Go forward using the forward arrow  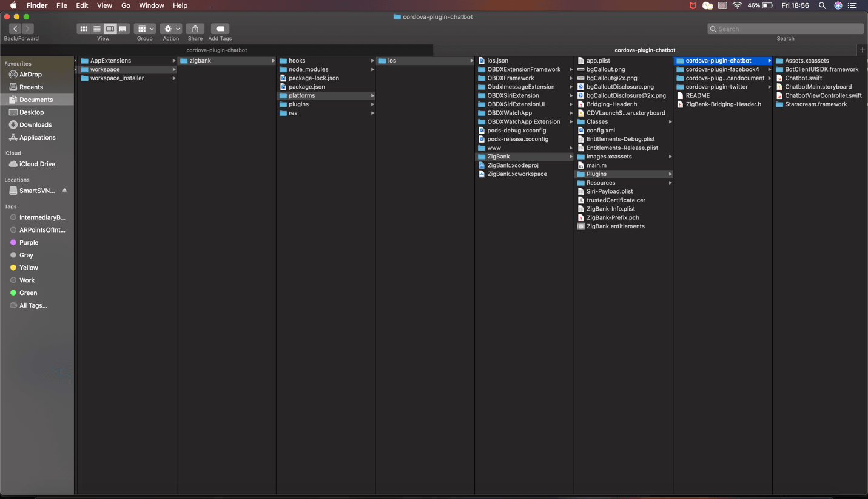[27, 29]
